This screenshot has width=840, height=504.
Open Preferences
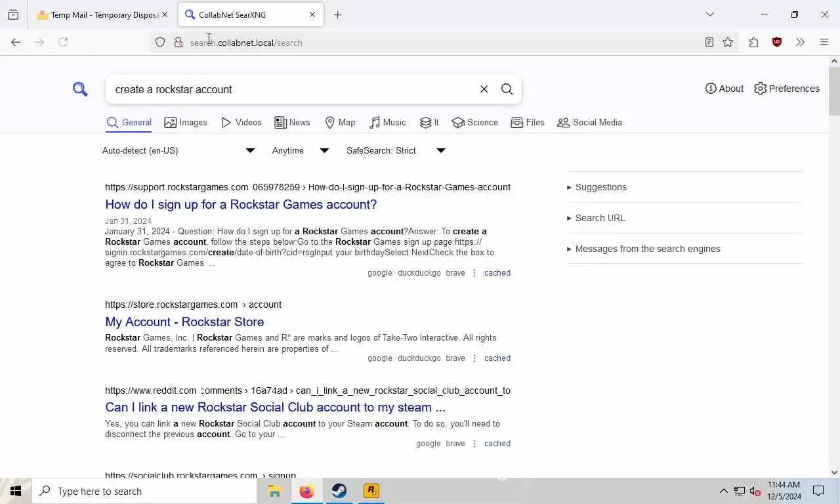pos(787,89)
